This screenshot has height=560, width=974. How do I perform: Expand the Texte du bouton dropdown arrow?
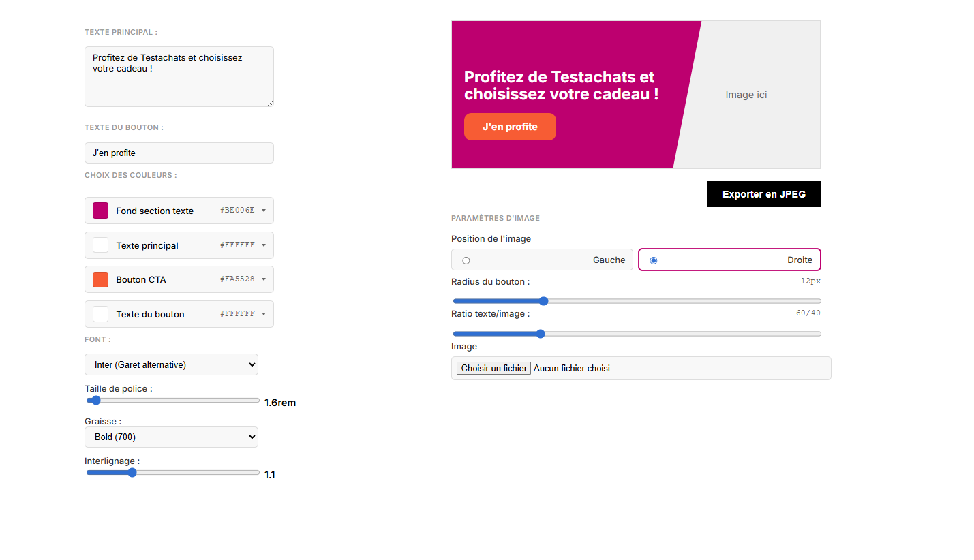(x=264, y=314)
